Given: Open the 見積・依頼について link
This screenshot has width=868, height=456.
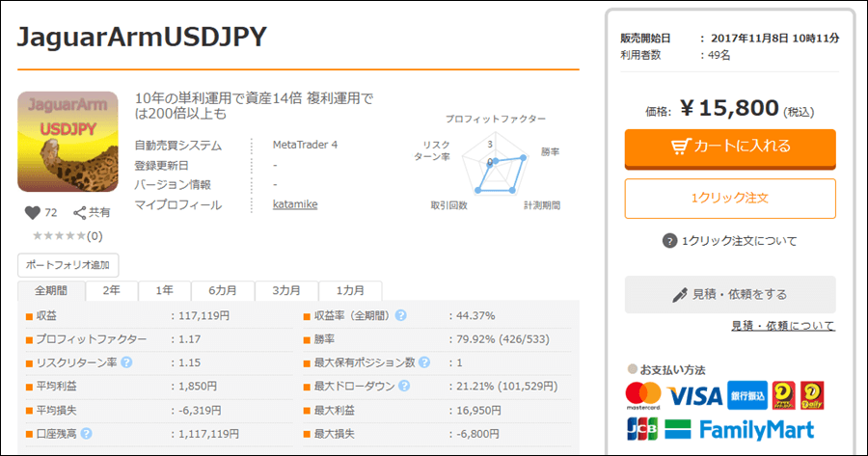Looking at the screenshot, I should 783,326.
